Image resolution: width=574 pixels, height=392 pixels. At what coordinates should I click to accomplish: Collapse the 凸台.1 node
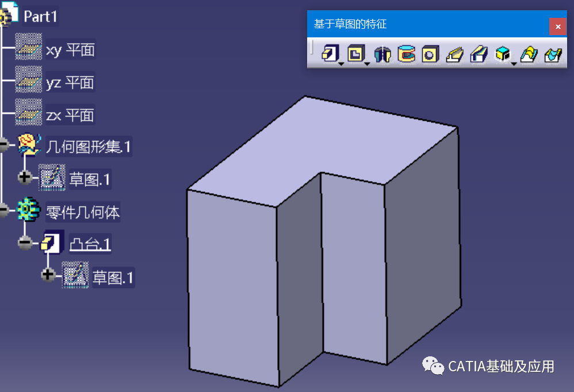(x=25, y=242)
